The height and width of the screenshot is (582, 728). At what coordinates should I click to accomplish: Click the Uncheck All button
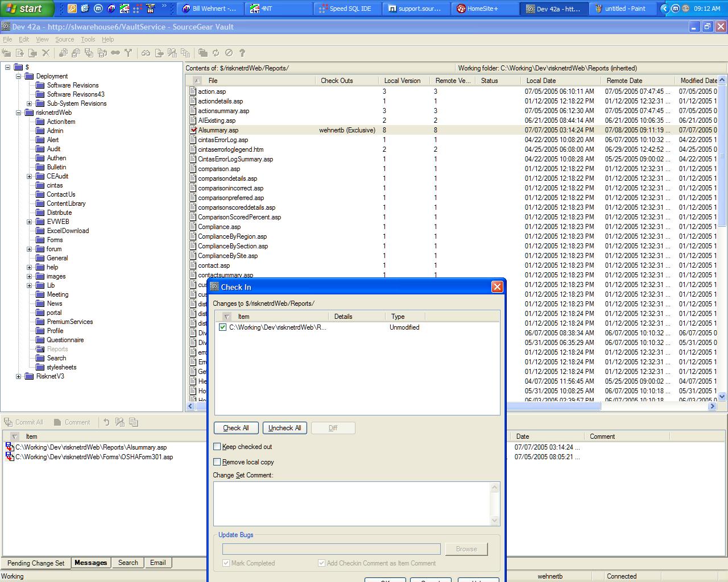click(x=285, y=428)
